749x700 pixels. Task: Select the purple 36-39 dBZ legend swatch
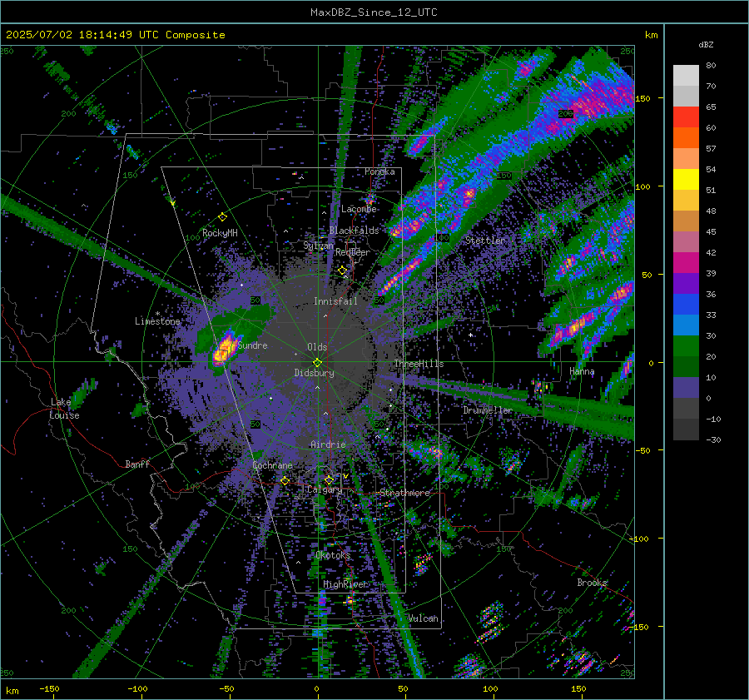click(x=686, y=284)
